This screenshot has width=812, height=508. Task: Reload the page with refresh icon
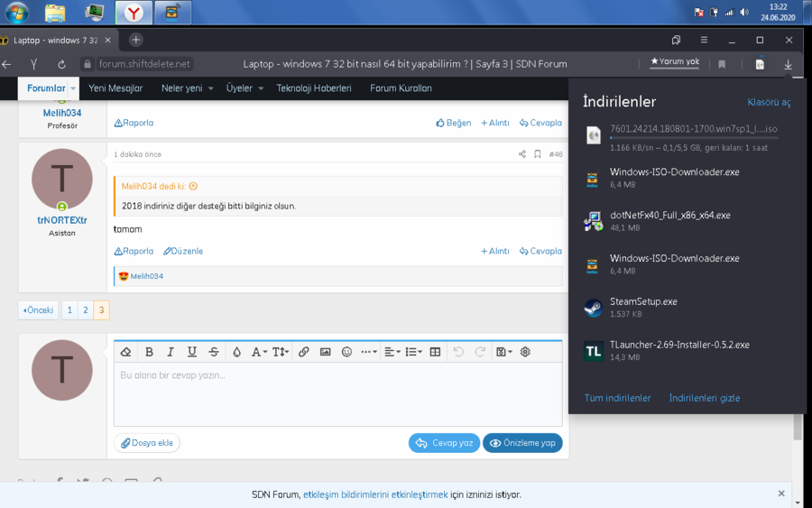(x=61, y=64)
